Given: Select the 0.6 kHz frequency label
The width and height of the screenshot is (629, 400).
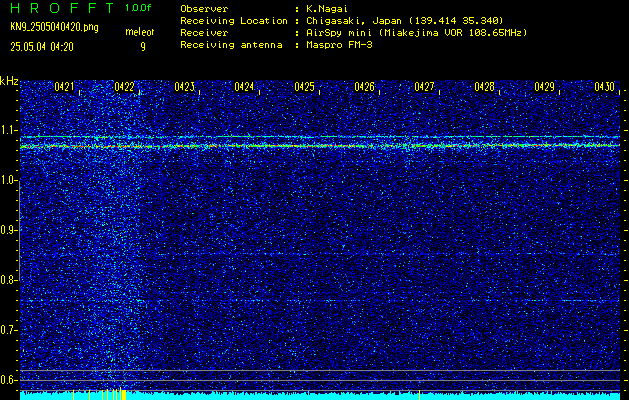Looking at the screenshot, I should pos(8,380).
